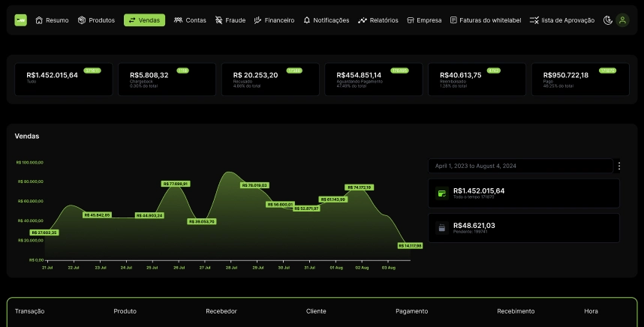Go to the Empresa page
Image resolution: width=644 pixels, height=327 pixels.
pyautogui.click(x=424, y=20)
